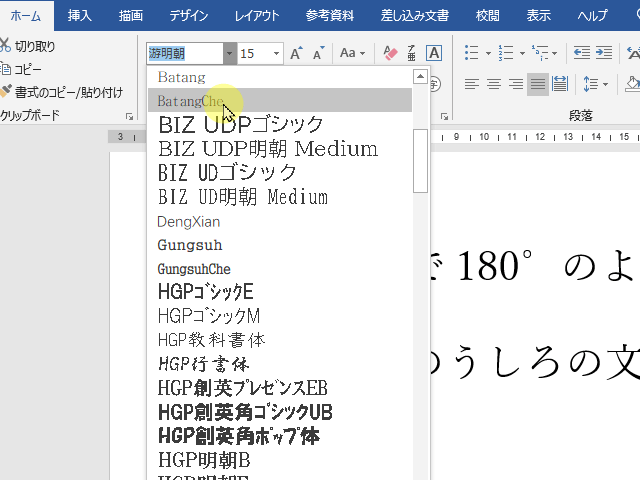Open the レイアウト ribbon tab
The image size is (640, 480).
point(257,16)
